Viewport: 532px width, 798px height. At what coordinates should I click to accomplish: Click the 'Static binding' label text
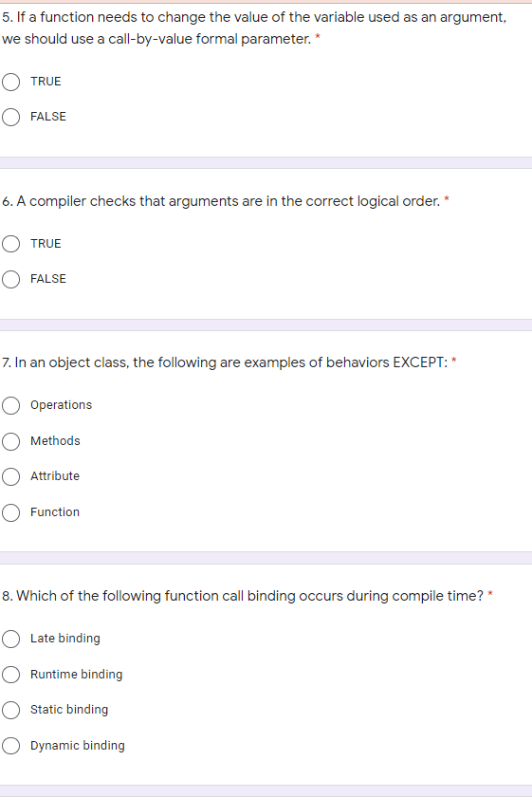(x=69, y=710)
